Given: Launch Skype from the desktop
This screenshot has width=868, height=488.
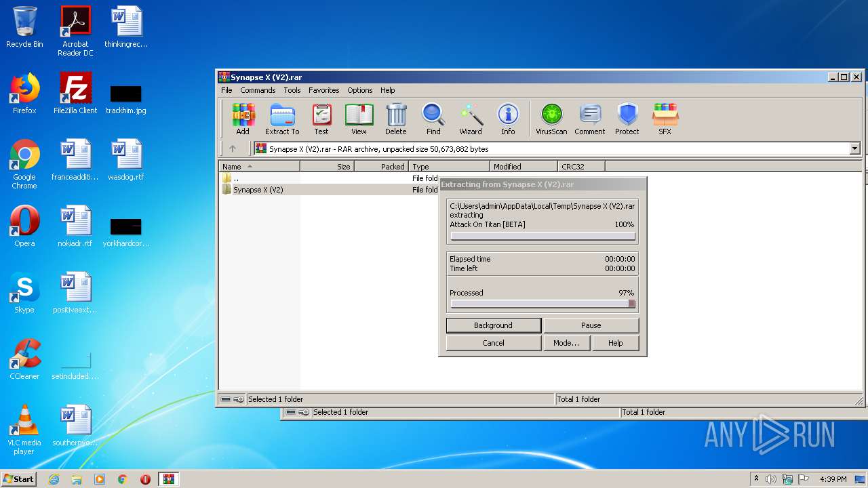Looking at the screenshot, I should point(24,293).
